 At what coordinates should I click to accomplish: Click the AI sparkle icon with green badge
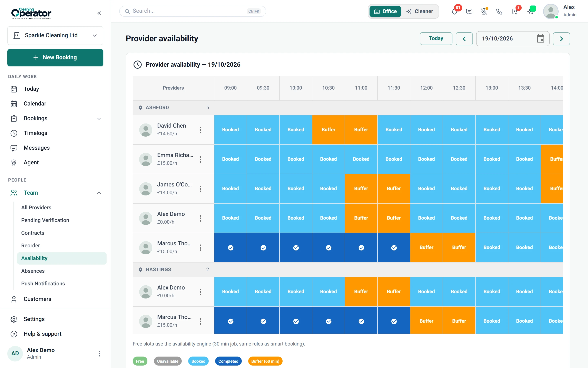point(530,11)
